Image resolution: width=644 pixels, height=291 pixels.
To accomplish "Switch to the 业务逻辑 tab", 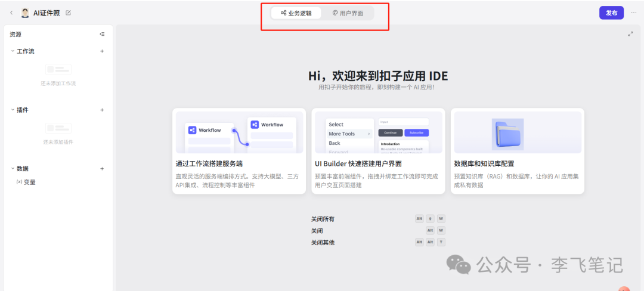I will click(x=296, y=13).
